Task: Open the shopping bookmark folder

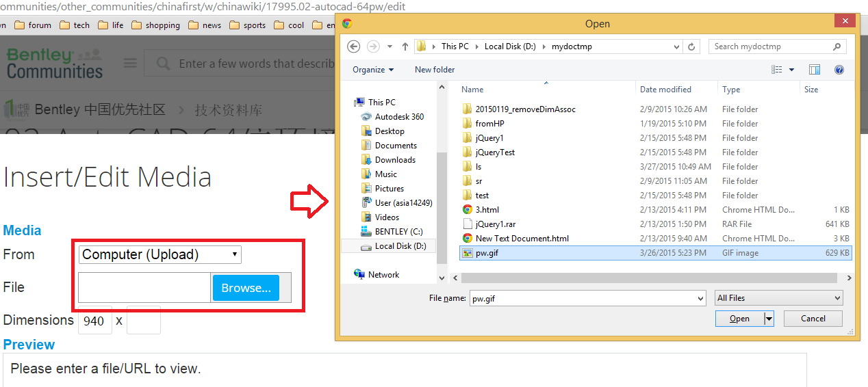Action: point(156,25)
